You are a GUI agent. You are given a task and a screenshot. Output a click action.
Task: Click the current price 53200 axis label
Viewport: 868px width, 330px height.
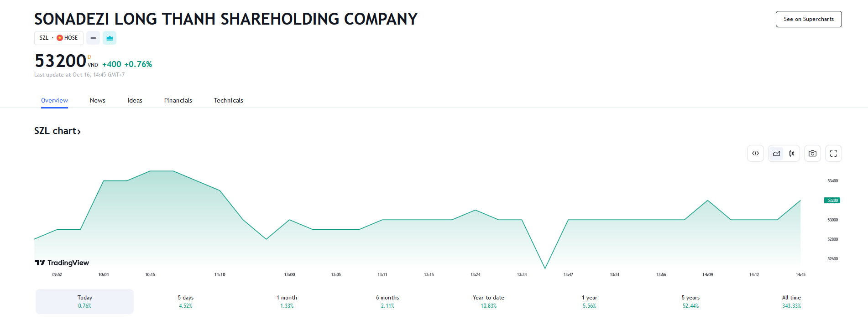coord(832,201)
